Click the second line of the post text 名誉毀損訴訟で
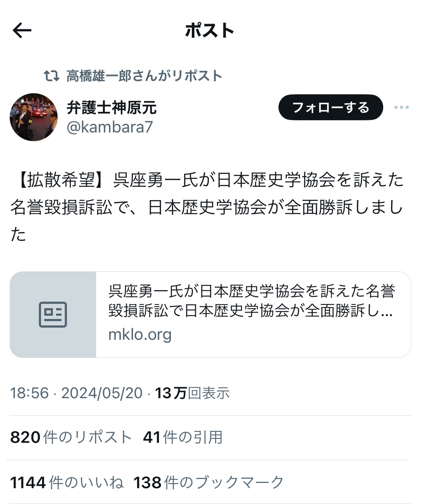 [207, 208]
